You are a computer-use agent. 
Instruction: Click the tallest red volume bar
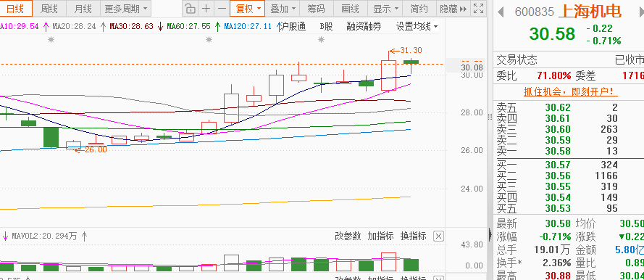(388, 262)
